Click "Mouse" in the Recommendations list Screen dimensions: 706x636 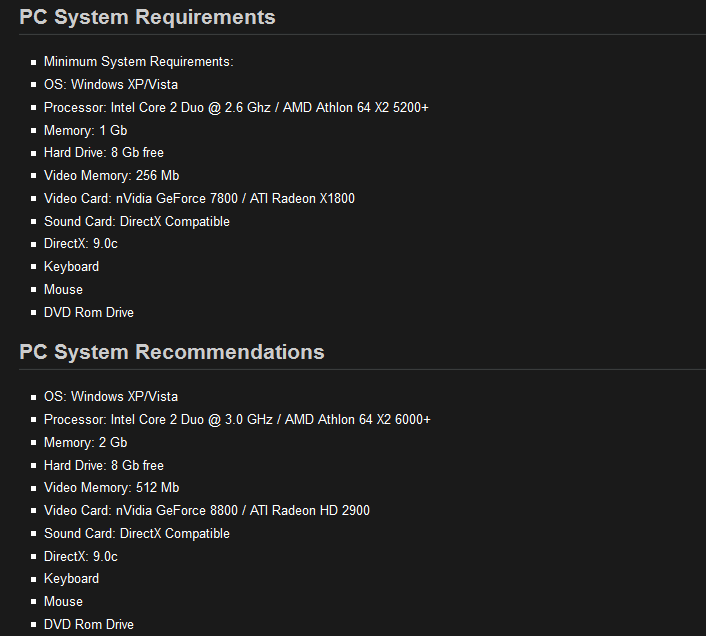pyautogui.click(x=63, y=602)
